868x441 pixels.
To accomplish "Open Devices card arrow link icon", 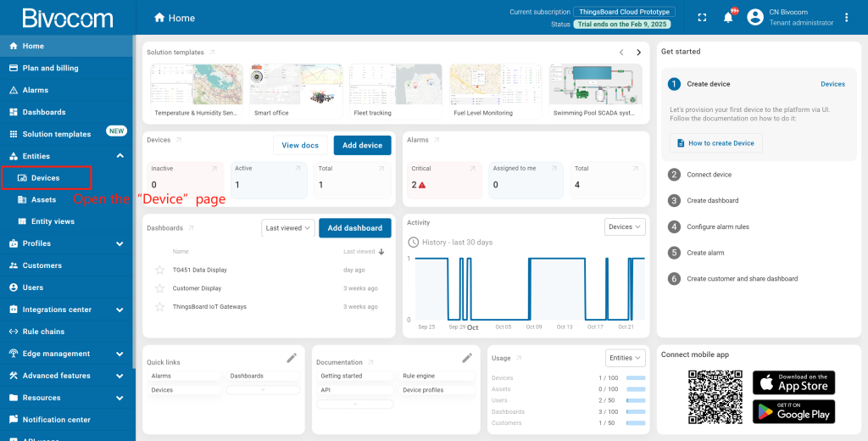I will coord(178,140).
